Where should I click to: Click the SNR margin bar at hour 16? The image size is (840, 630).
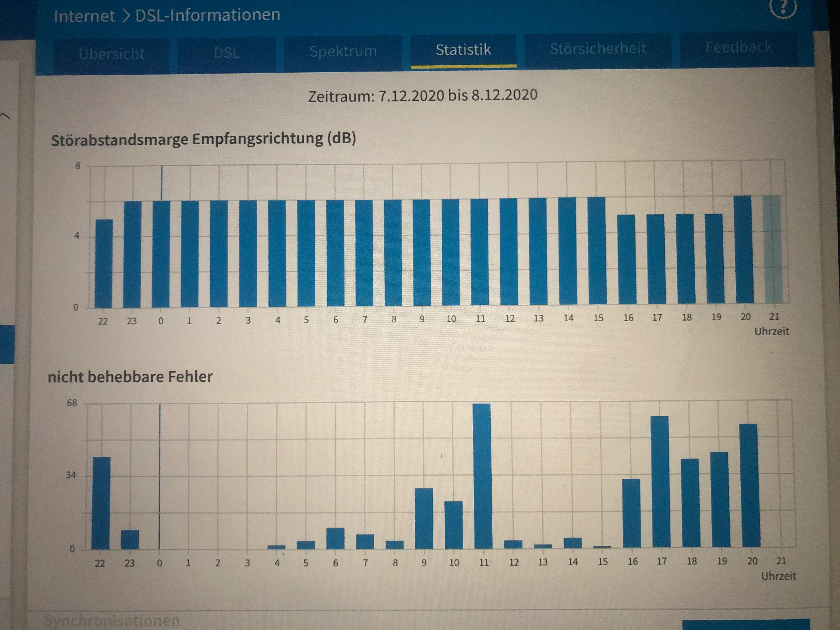[x=627, y=259]
